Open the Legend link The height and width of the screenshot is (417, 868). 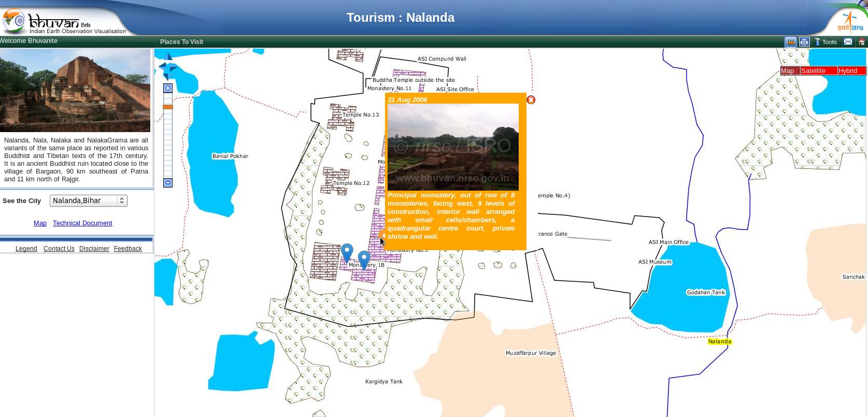click(26, 249)
